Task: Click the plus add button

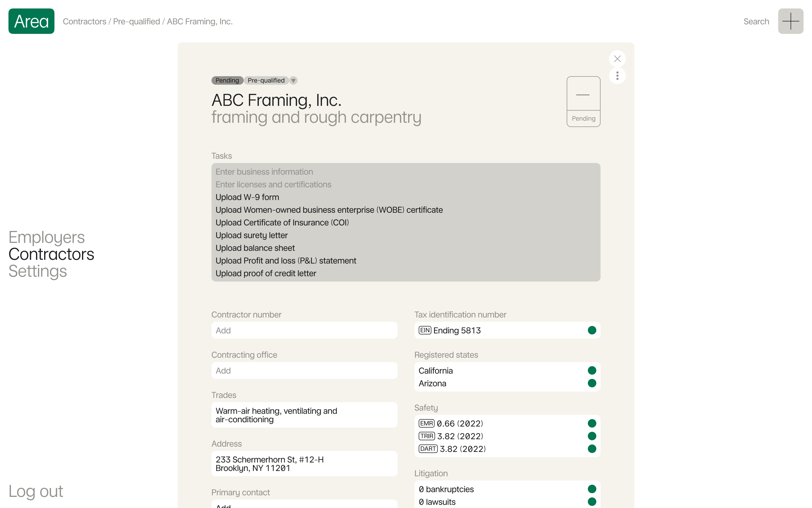Action: coord(791,21)
